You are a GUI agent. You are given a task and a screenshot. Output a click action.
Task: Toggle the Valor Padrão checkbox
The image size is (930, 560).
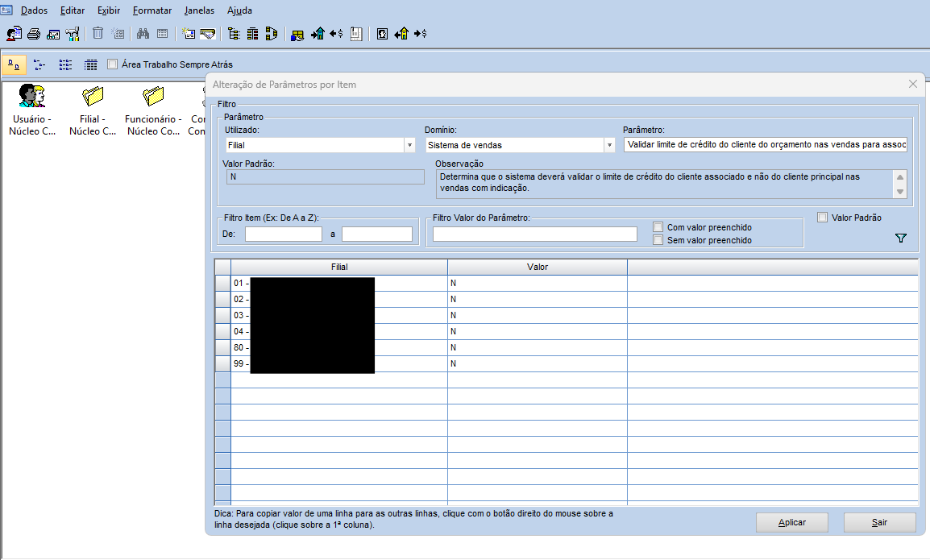click(823, 218)
